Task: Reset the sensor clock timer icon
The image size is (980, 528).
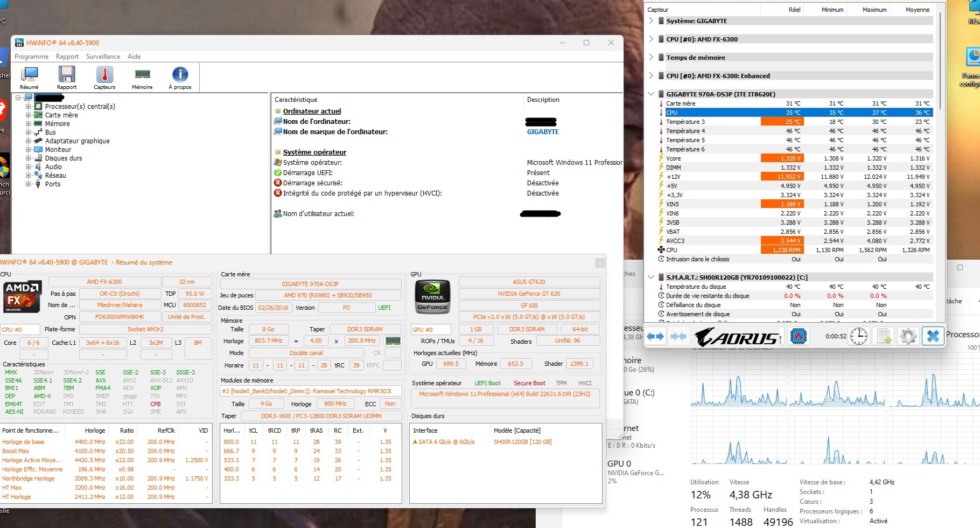Action: pos(859,336)
